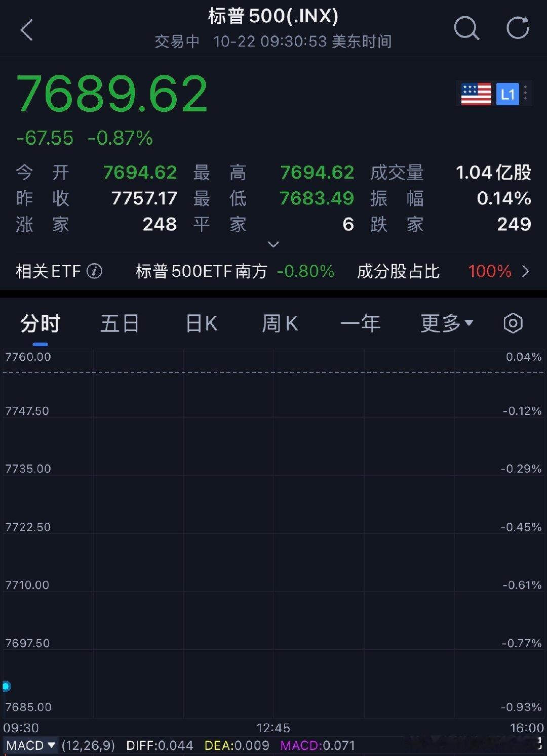Tap the 最低 value 7683.49
The width and height of the screenshot is (547, 756).
[317, 198]
